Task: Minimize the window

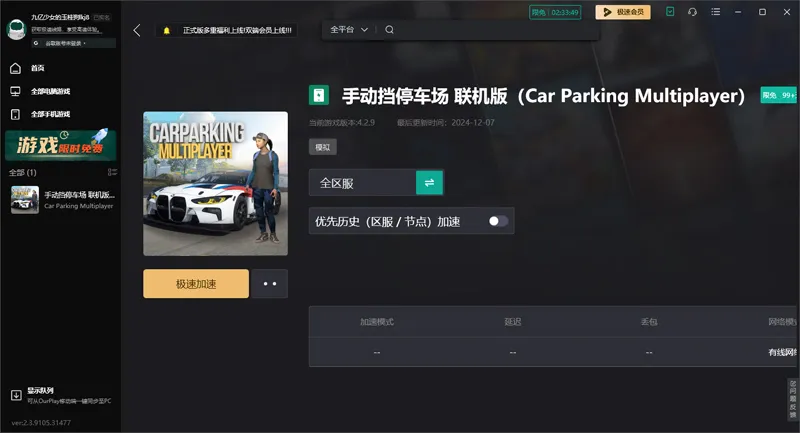Action: [738, 12]
